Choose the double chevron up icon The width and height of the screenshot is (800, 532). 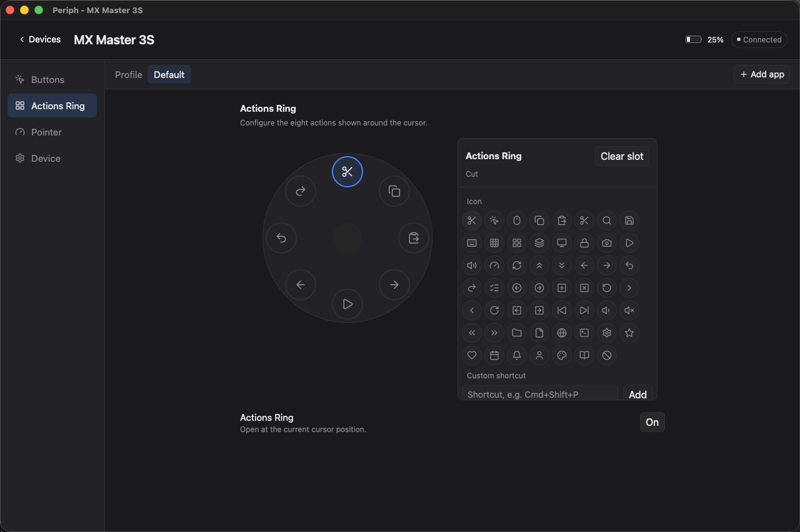(x=539, y=265)
